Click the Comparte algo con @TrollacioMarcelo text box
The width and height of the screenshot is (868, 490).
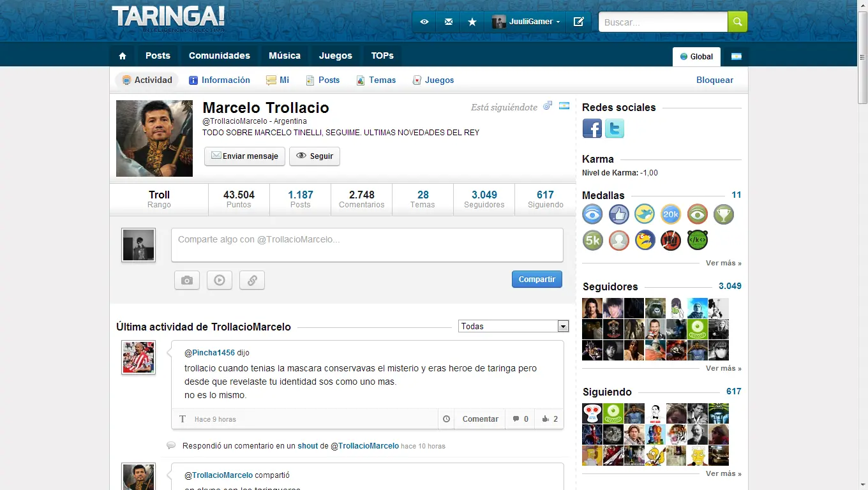367,245
